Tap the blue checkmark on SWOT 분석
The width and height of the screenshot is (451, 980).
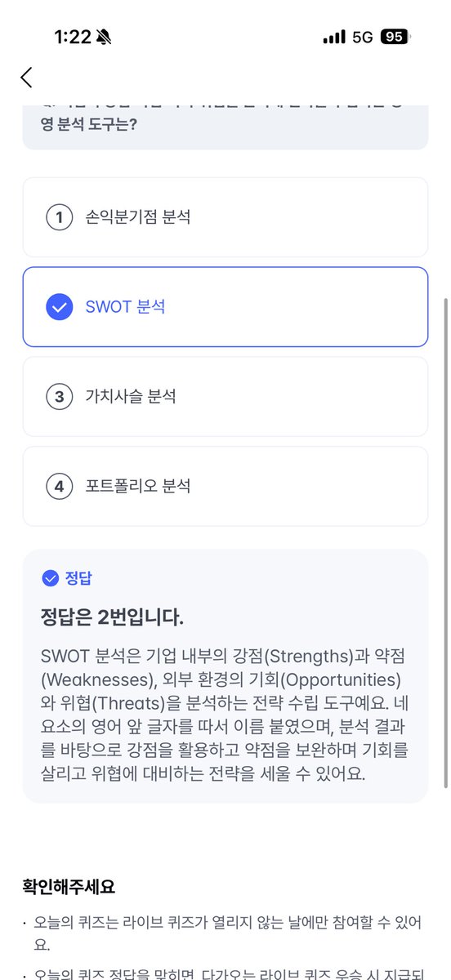point(60,307)
